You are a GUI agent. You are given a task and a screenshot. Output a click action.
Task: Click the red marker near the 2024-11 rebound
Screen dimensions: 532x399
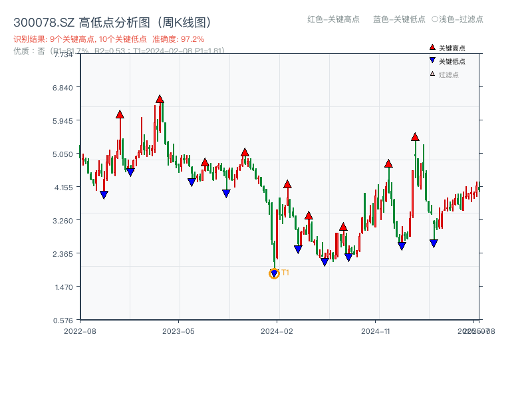tap(388, 164)
